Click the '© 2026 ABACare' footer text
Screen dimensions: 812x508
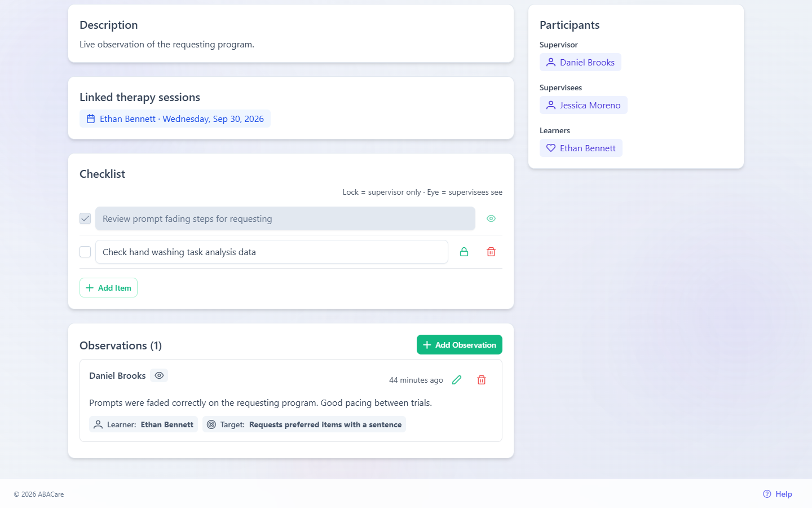pyautogui.click(x=39, y=494)
